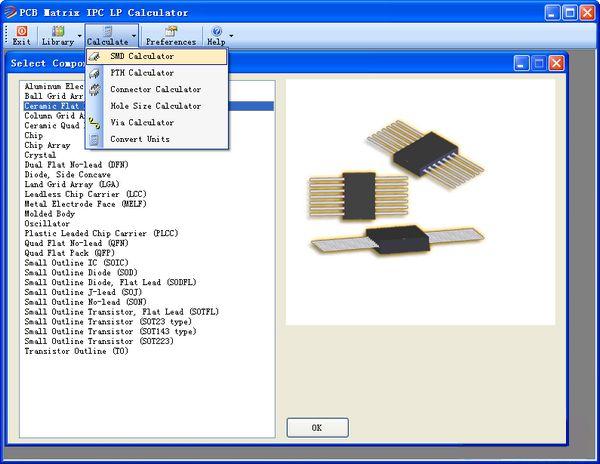Choose SMD Calculator from the menu
Image resolution: width=600 pixels, height=464 pixels.
[157, 57]
